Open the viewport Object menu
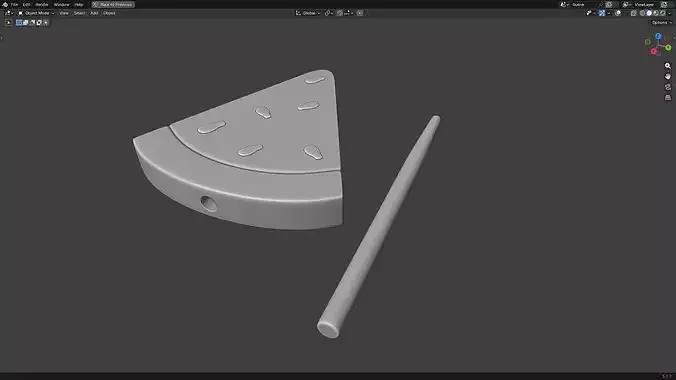The height and width of the screenshot is (380, 676). pos(109,13)
